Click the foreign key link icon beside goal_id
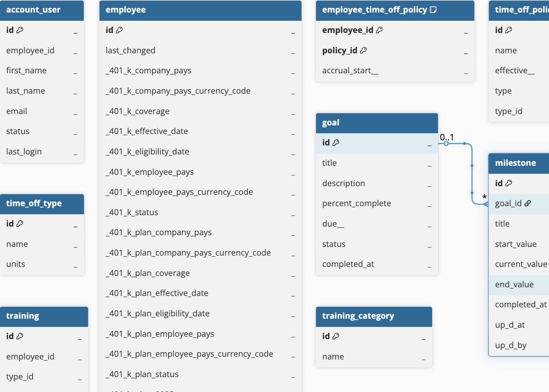The width and height of the screenshot is (549, 392). 528,203
